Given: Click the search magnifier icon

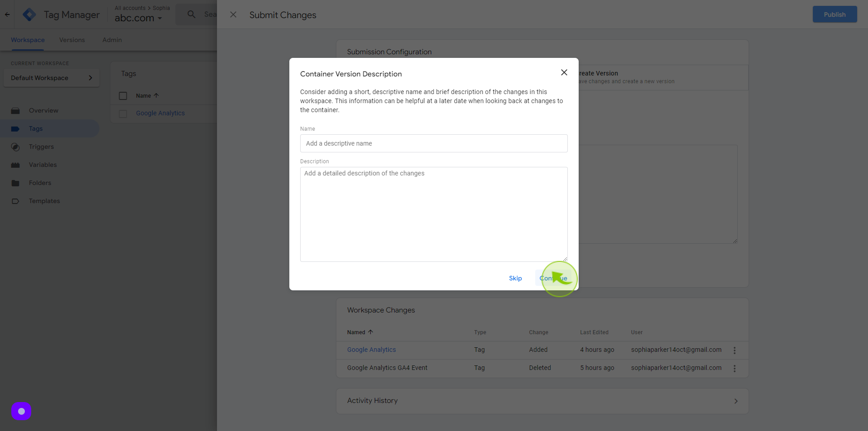Looking at the screenshot, I should coord(192,14).
